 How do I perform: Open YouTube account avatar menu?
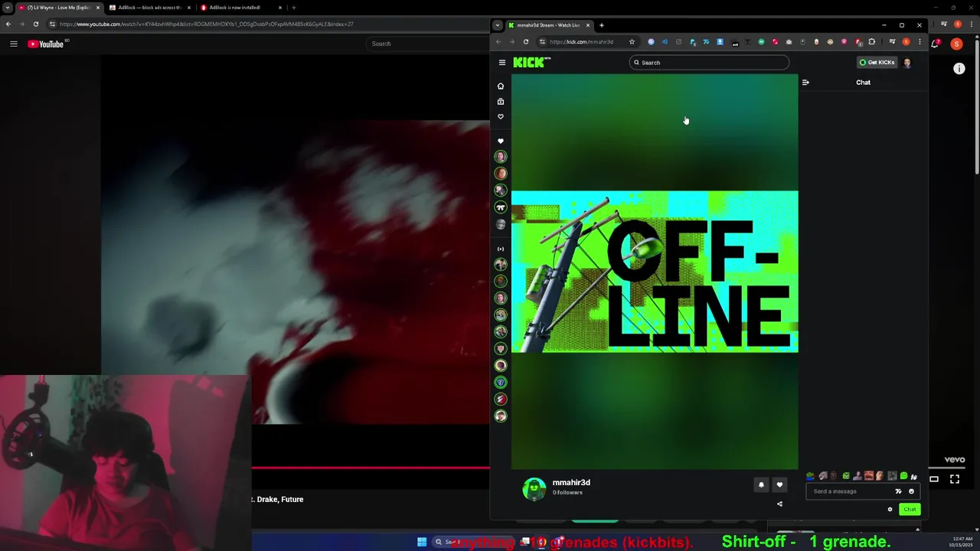[956, 44]
